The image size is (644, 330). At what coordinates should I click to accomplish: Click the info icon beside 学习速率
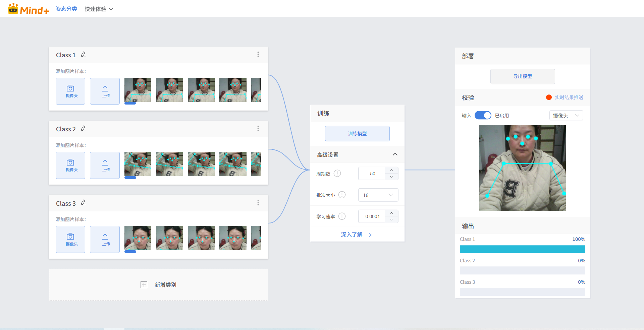click(342, 216)
